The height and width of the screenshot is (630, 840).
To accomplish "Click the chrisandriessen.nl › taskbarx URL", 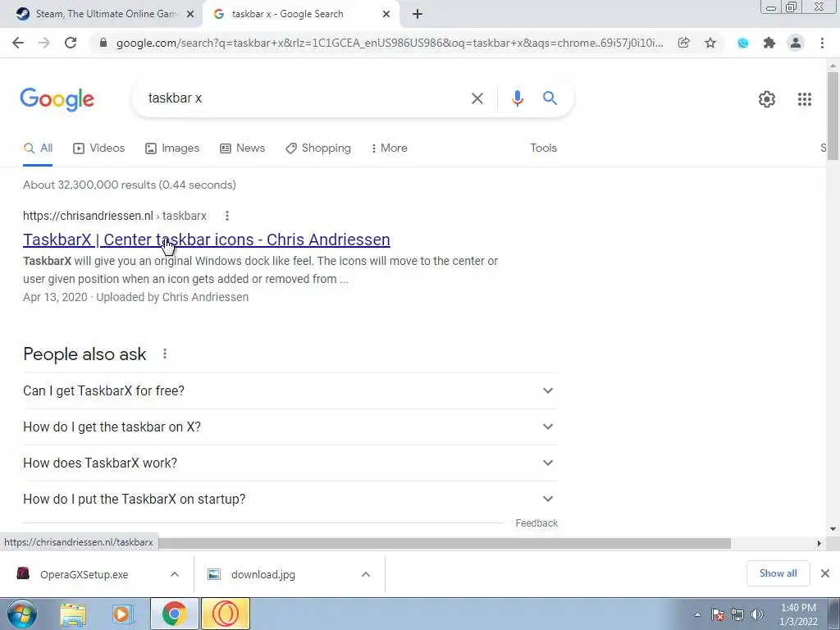I will coord(115,216).
